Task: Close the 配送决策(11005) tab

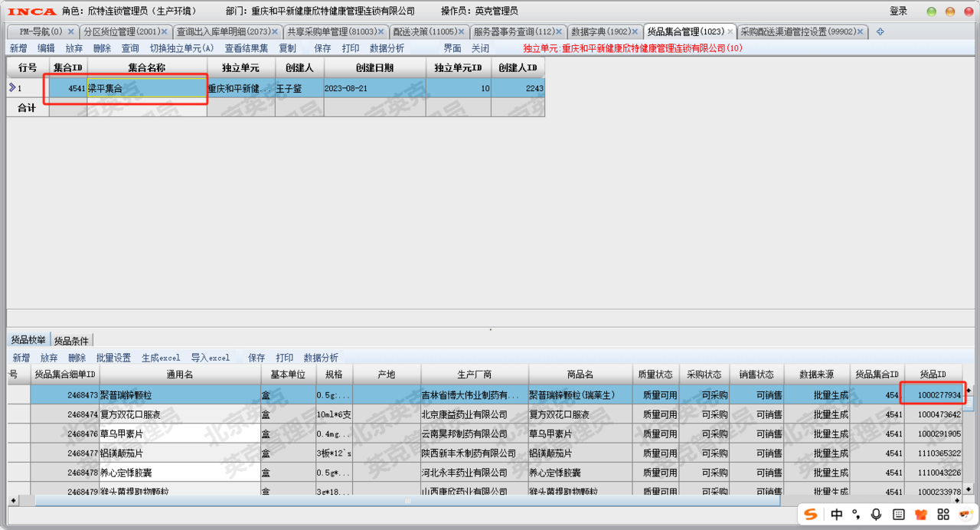Action: coord(461,31)
